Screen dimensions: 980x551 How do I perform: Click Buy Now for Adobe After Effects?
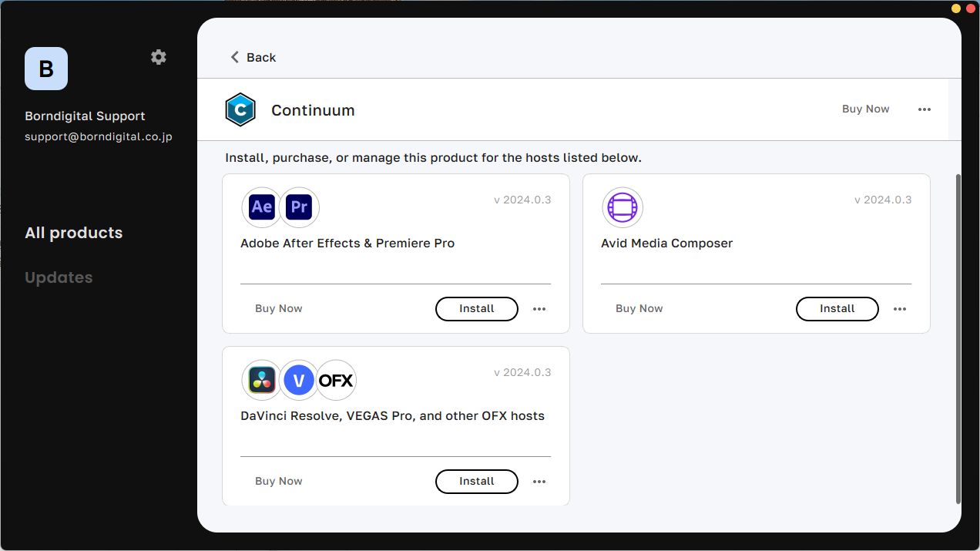click(279, 308)
